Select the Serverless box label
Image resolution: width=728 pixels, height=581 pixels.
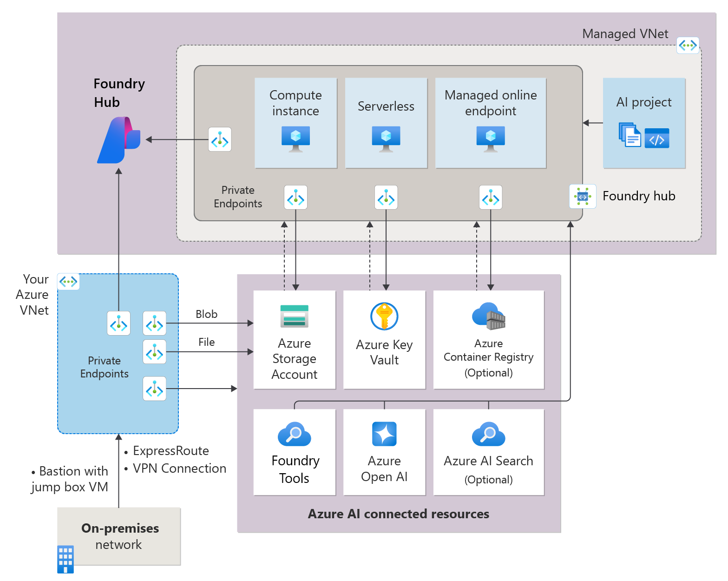[x=386, y=106]
